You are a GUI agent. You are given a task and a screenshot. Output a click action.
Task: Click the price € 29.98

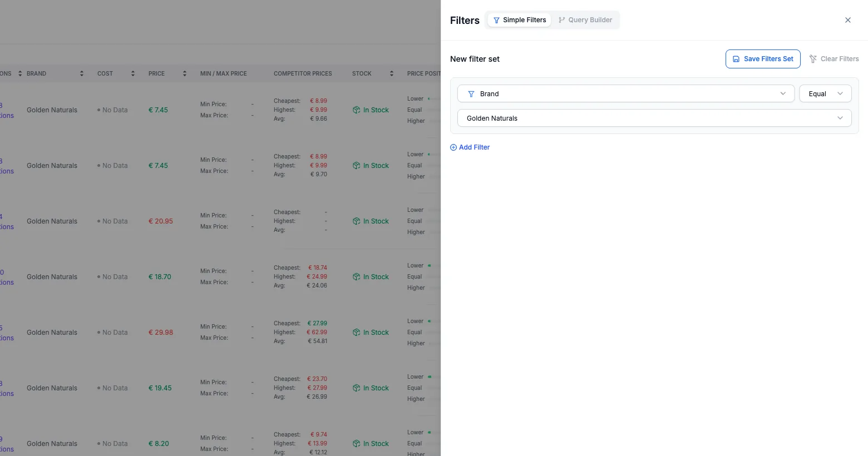click(161, 333)
